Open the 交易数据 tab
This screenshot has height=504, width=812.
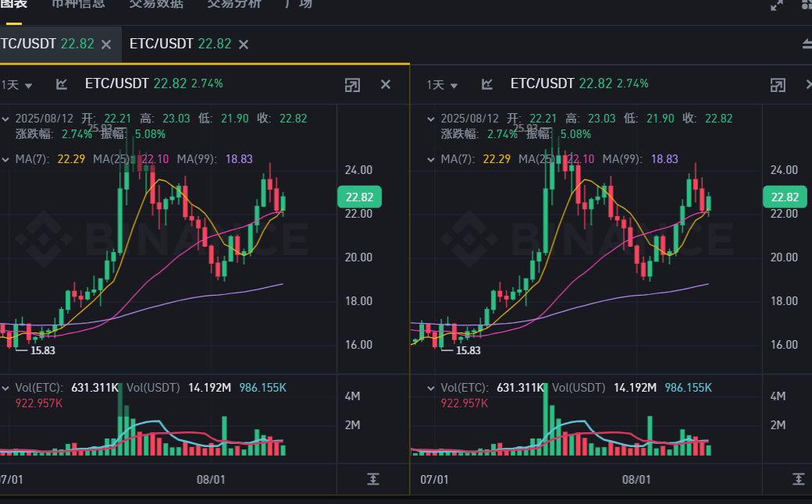pos(156,4)
